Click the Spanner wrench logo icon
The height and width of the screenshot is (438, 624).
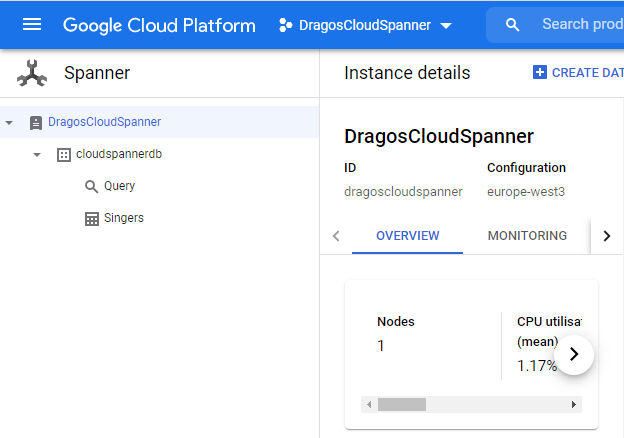coord(32,73)
